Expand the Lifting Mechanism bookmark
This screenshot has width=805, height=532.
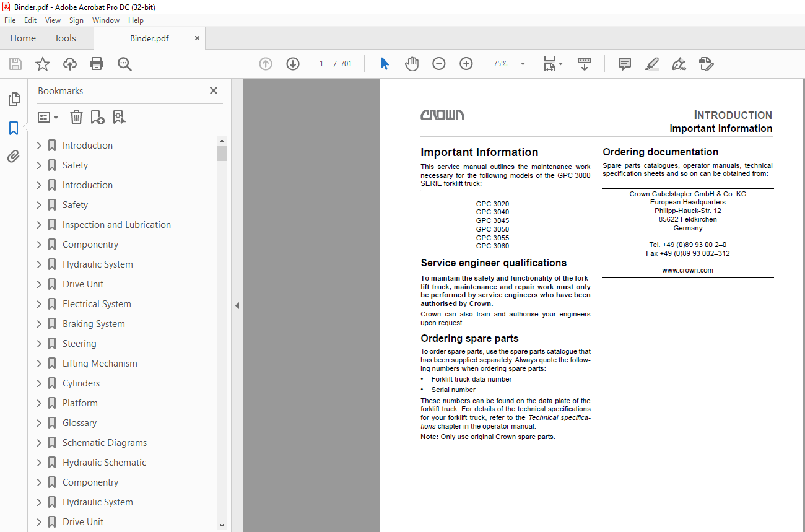pyautogui.click(x=39, y=364)
